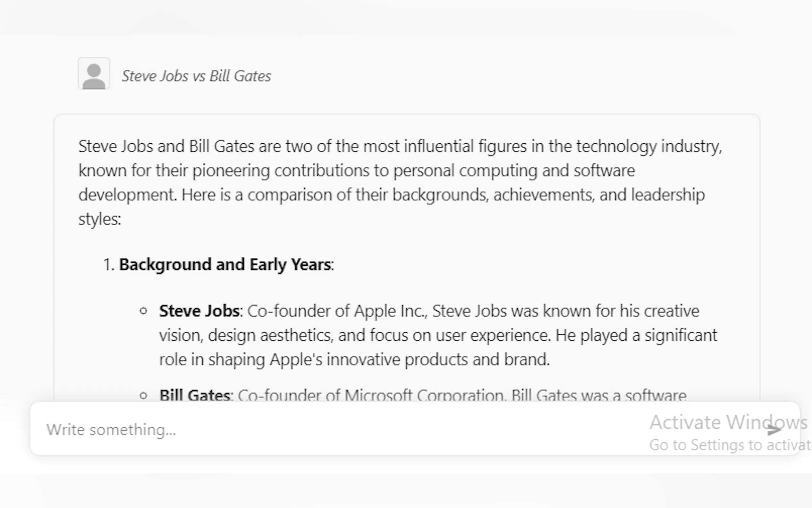Image resolution: width=812 pixels, height=508 pixels.
Task: Click the bold "Bill Gates" label
Action: (195, 395)
